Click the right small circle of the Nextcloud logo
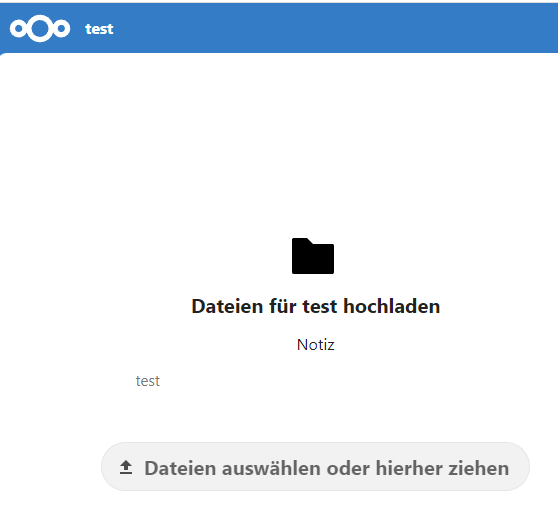Screen dimensions: 558x517 click(x=62, y=28)
